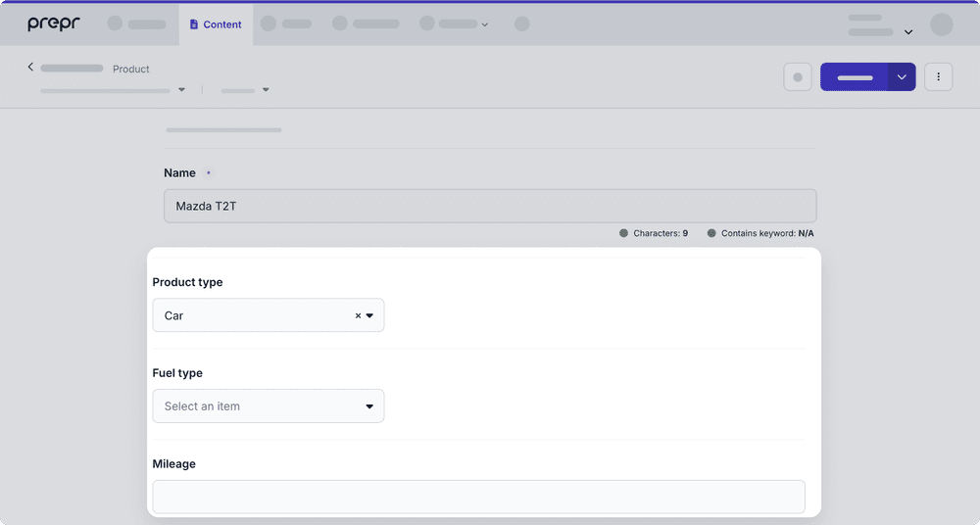The width and height of the screenshot is (980, 525).
Task: Click the Mileage label
Action: (x=173, y=463)
